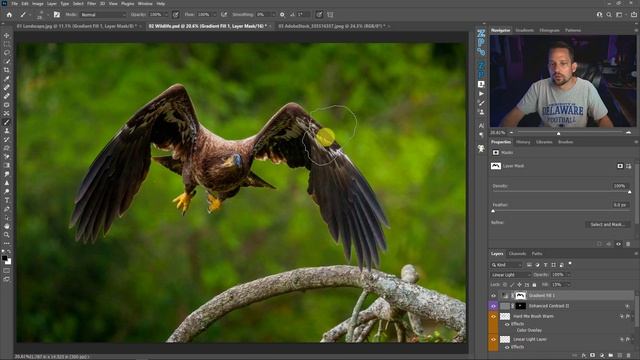Add layer mask at Layers panel bottom
The image size is (640, 360).
[593, 356]
